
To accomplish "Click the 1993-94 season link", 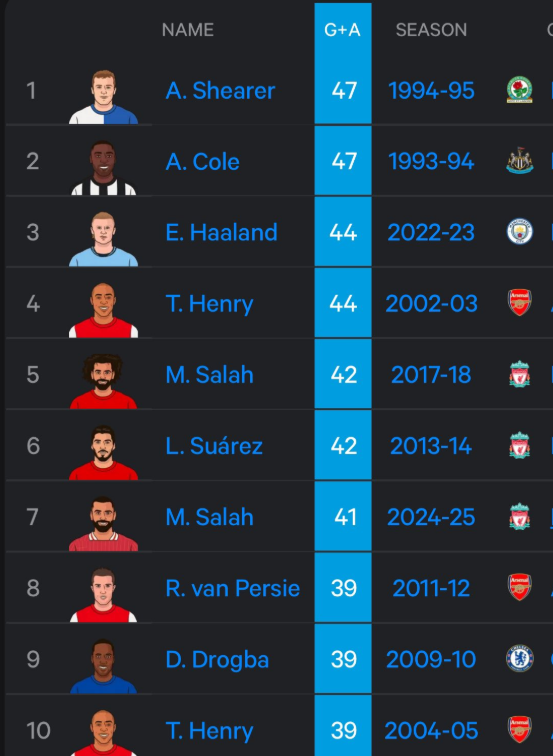I will click(x=431, y=162).
